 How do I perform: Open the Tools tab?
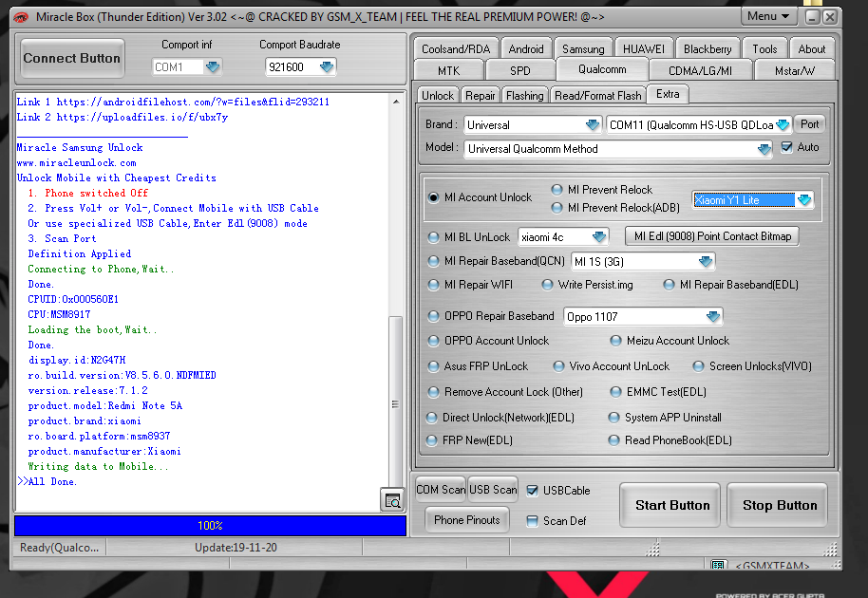(764, 48)
